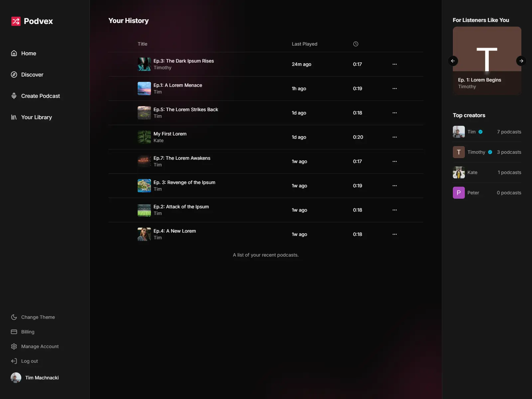Open the Discover compass icon
Viewport: 532px width, 399px height.
14,75
